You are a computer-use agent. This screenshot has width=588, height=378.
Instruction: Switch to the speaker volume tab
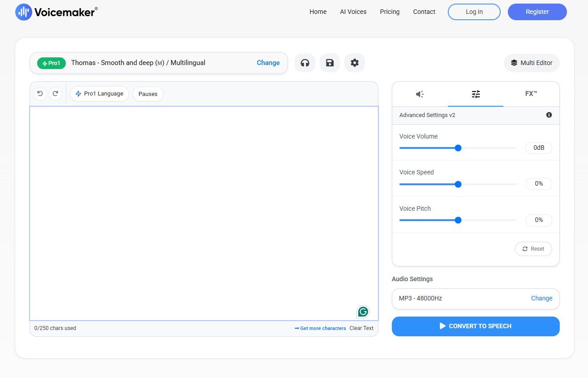[x=420, y=94]
